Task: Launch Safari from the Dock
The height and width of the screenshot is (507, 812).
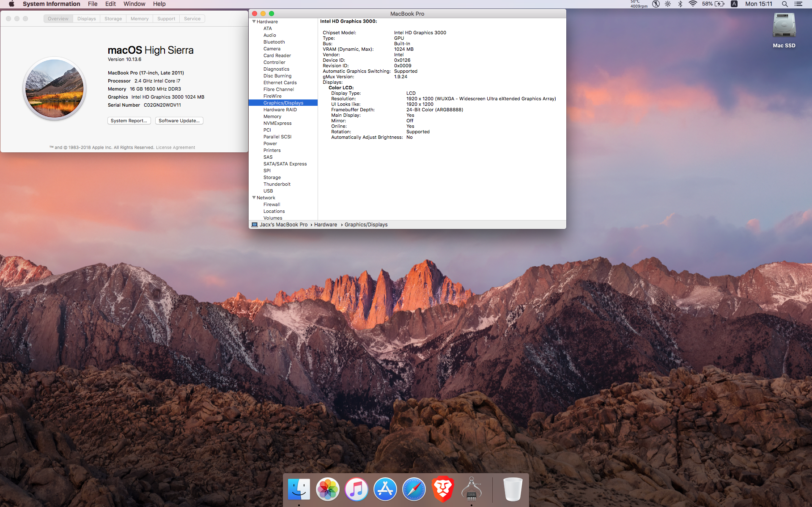Action: [x=414, y=489]
